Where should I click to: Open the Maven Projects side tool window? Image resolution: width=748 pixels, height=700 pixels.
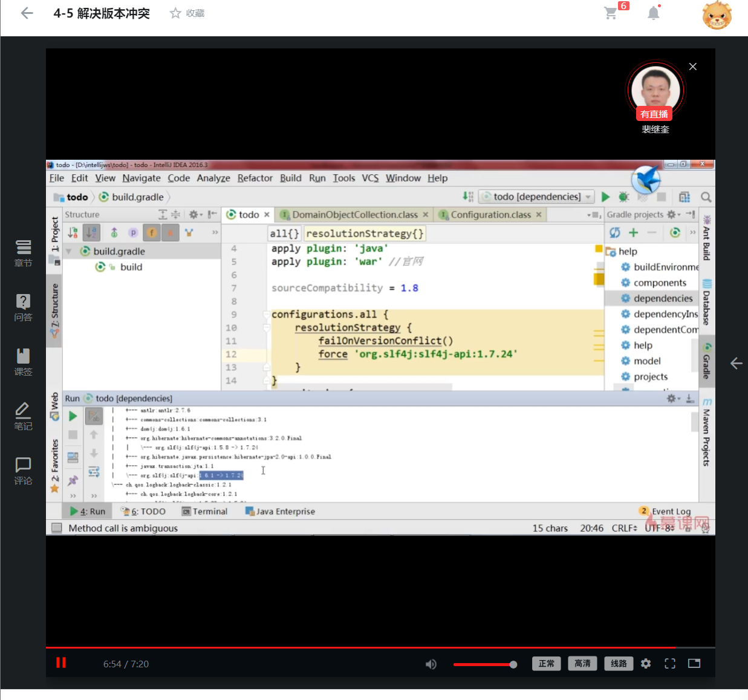(706, 432)
